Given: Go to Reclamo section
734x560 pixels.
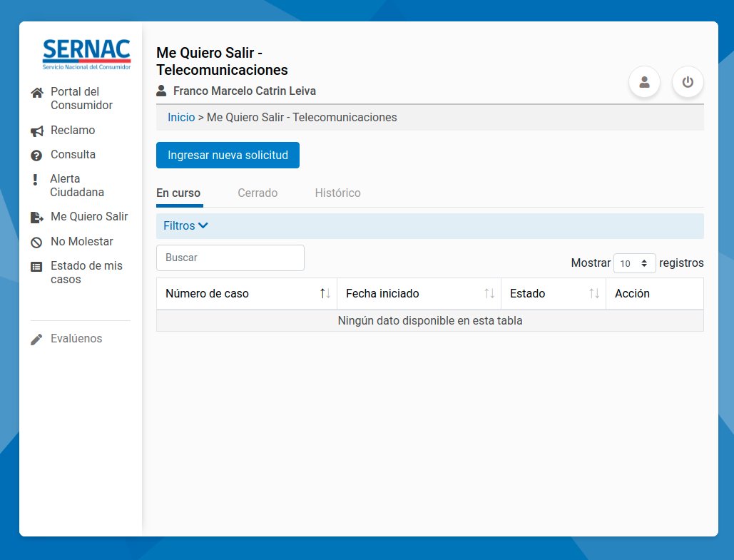Looking at the screenshot, I should tap(73, 130).
